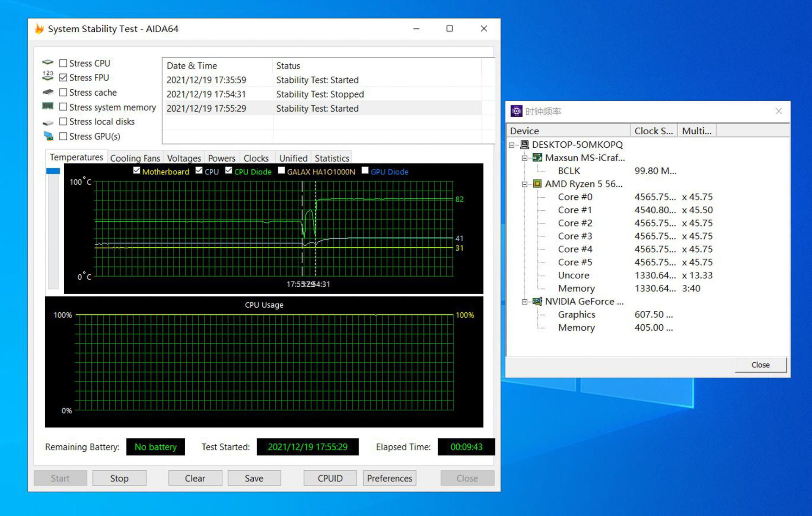The width and height of the screenshot is (812, 516).
Task: Click the chip icon next to AMD Ryzen 5
Action: pos(537,184)
